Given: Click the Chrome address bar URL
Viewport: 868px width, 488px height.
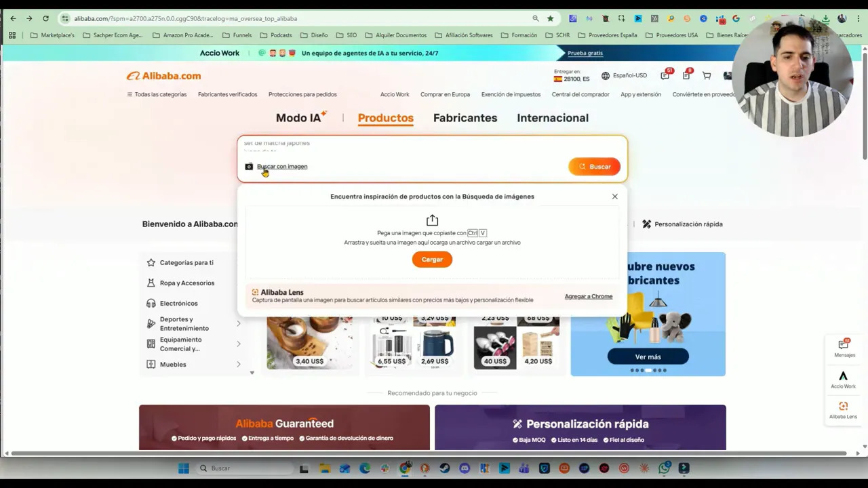Looking at the screenshot, I should click(x=185, y=18).
